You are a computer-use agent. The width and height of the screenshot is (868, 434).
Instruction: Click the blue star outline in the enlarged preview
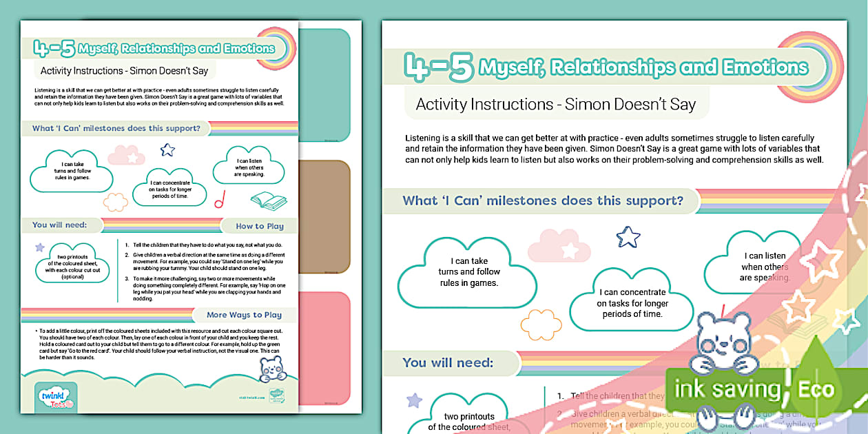pos(628,237)
